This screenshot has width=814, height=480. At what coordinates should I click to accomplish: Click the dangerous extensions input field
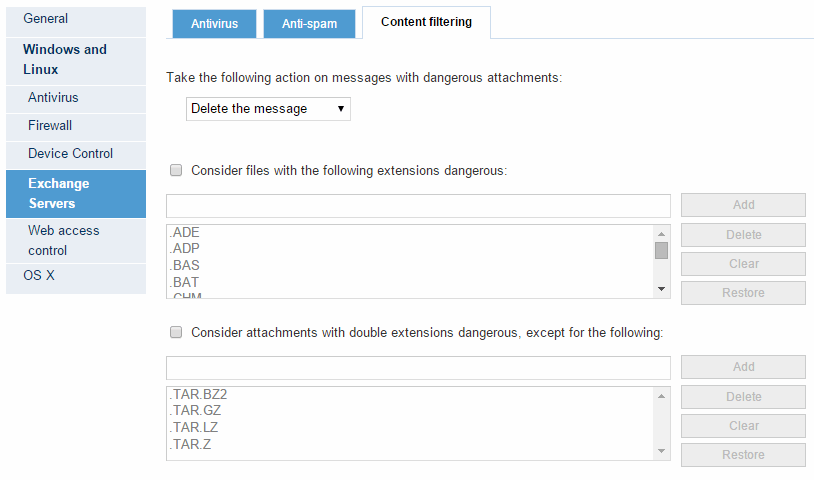[x=418, y=205]
